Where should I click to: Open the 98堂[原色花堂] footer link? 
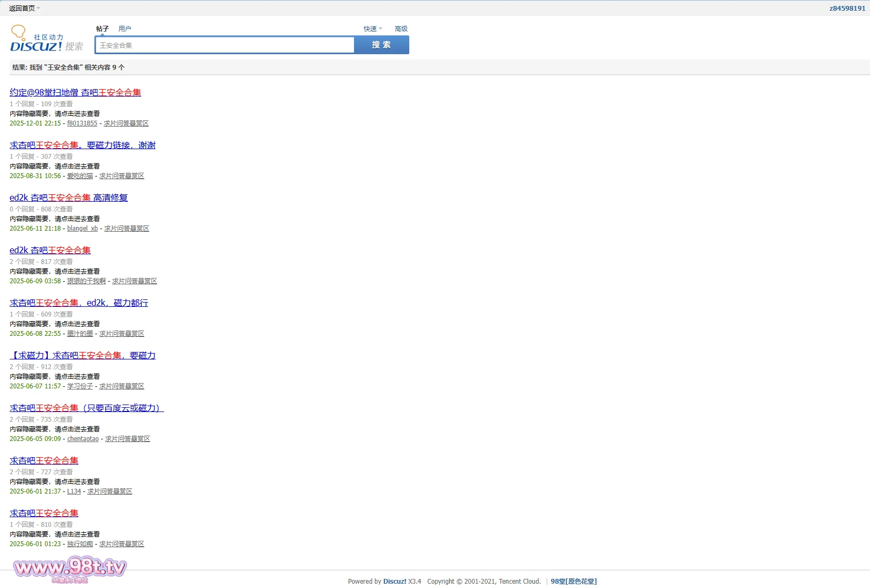click(x=573, y=582)
